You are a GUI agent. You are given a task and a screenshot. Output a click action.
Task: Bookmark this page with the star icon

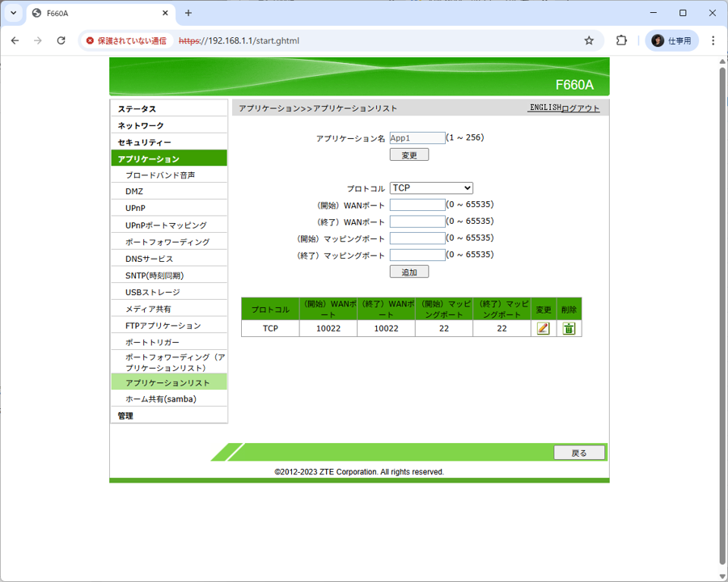click(589, 40)
